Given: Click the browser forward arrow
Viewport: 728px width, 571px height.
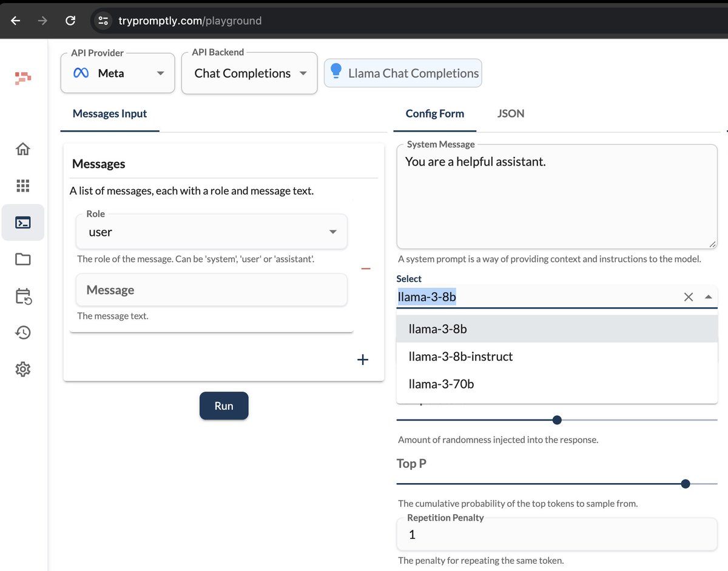Looking at the screenshot, I should pyautogui.click(x=42, y=21).
